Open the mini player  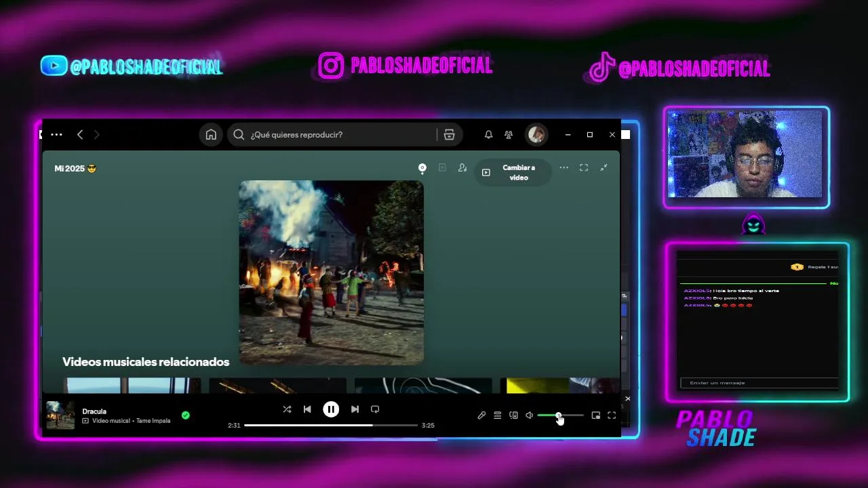[x=595, y=415]
